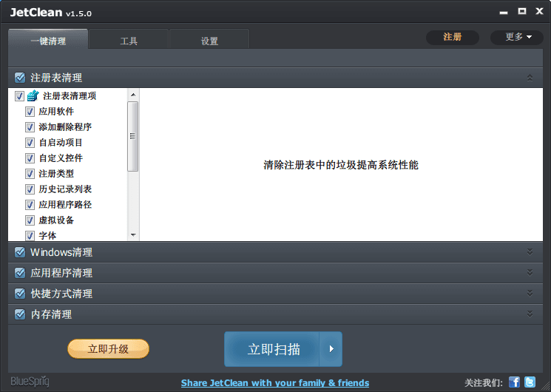
Task: Click the tree list scroll-down arrow
Action: (133, 235)
